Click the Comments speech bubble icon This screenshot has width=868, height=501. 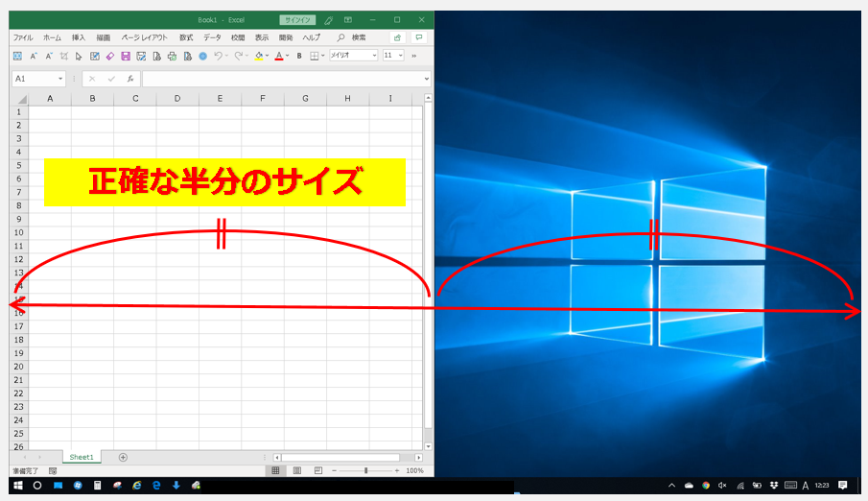tap(419, 37)
